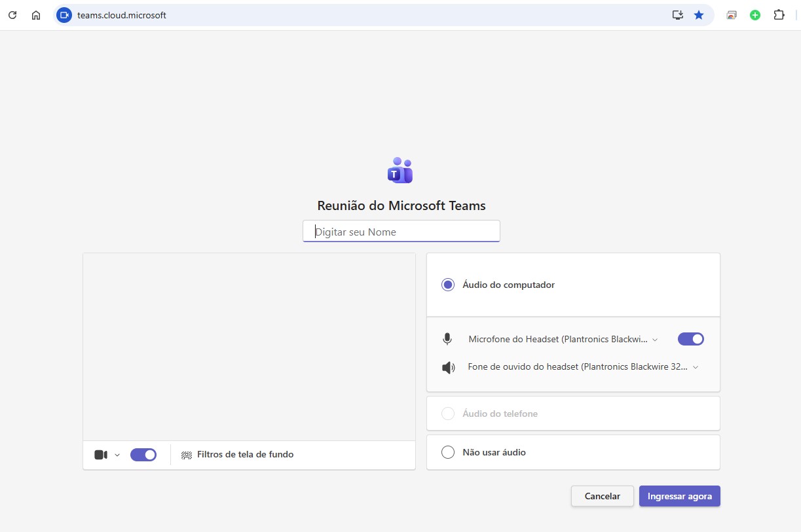Click the empty video preview area
This screenshot has height=532, width=801.
249,347
